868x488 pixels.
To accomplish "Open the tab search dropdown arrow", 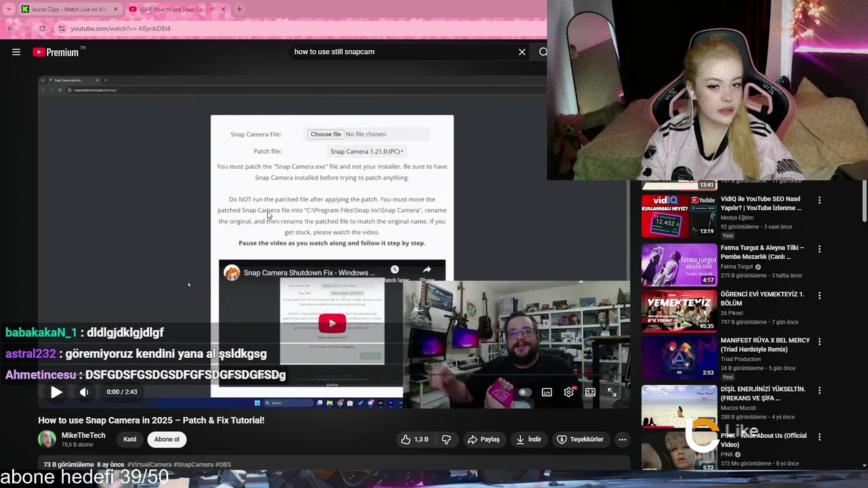I will point(9,9).
